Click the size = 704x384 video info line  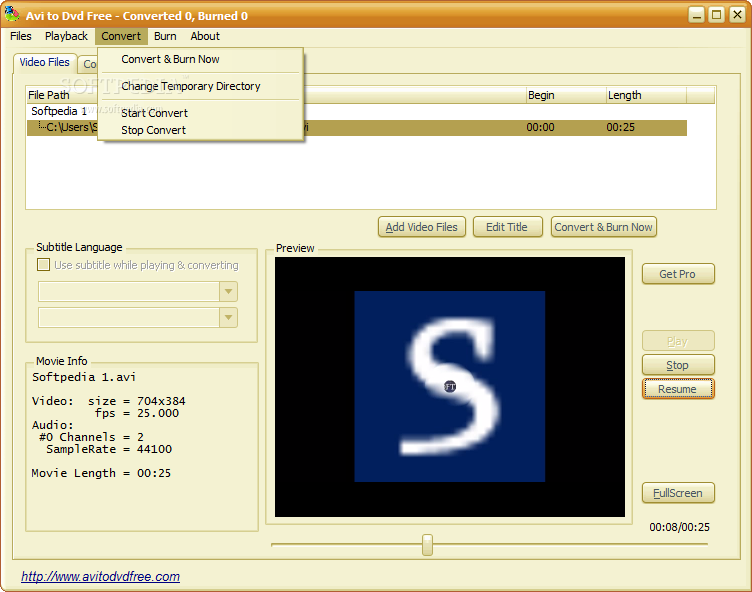[137, 401]
